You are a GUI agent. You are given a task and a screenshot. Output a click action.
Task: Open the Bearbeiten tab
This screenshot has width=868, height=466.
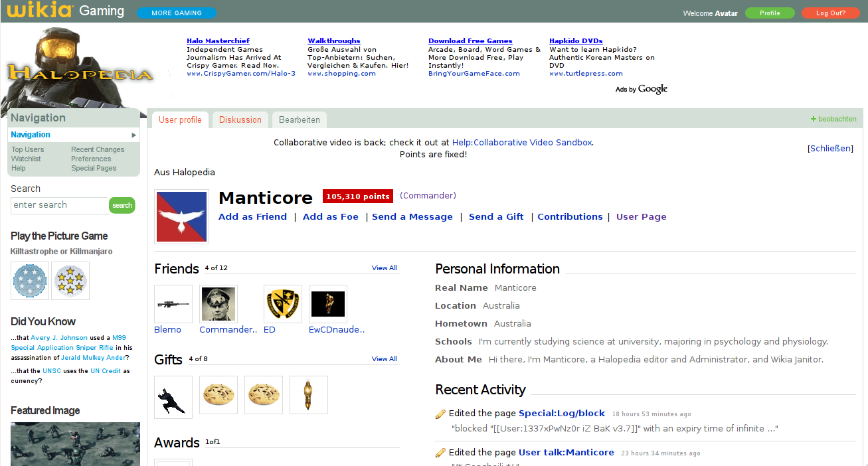pyautogui.click(x=300, y=120)
